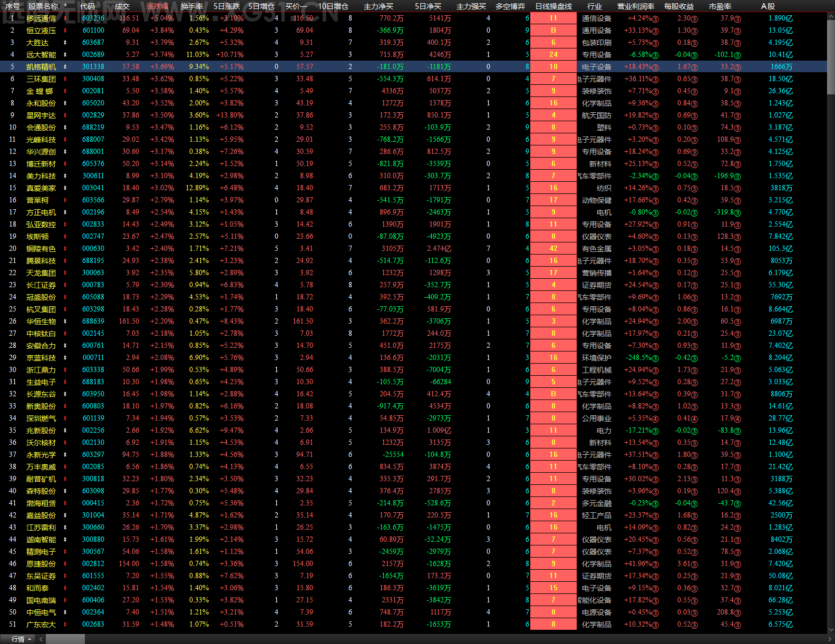Click the horizontal scrollbar left arrow

point(41,639)
